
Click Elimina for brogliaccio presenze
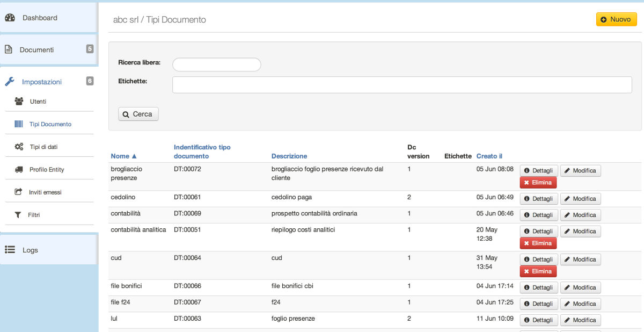pyautogui.click(x=538, y=183)
